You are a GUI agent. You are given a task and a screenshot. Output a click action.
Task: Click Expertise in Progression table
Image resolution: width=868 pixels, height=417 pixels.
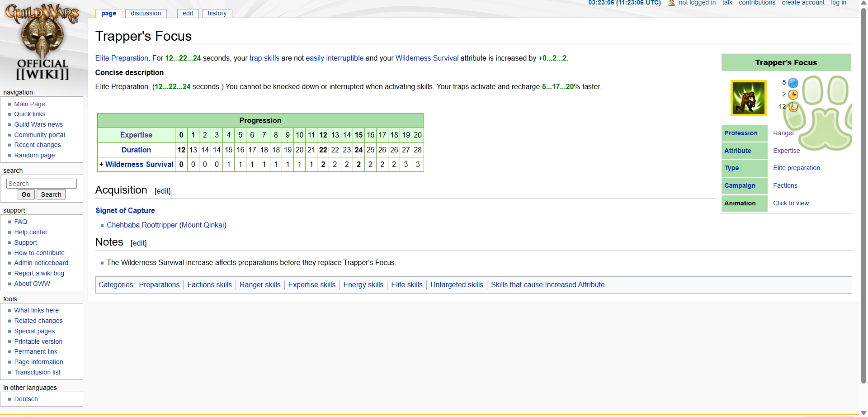[136, 135]
